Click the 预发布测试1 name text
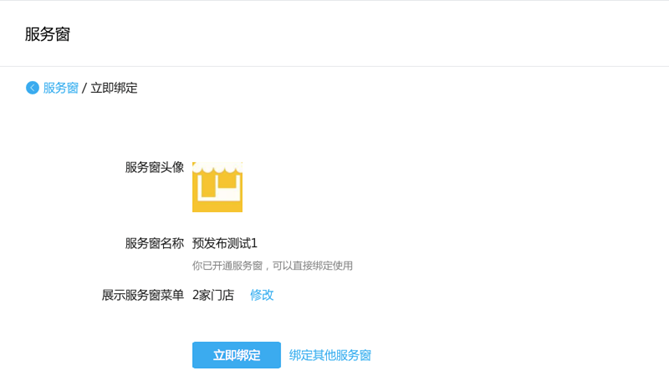 coord(224,243)
